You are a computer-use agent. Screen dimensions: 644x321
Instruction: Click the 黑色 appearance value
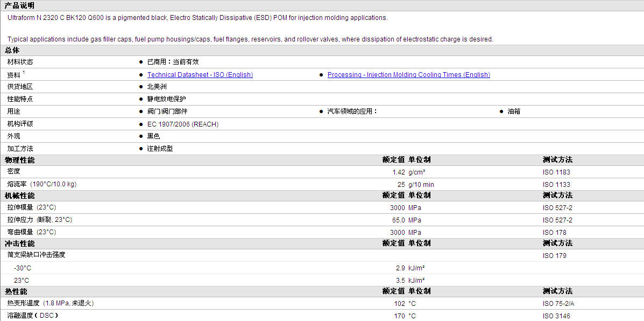tap(154, 136)
